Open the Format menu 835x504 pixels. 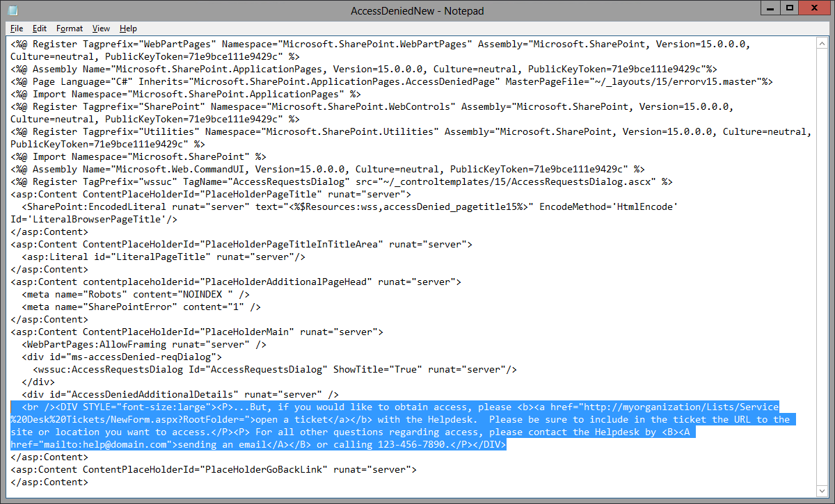(x=70, y=29)
